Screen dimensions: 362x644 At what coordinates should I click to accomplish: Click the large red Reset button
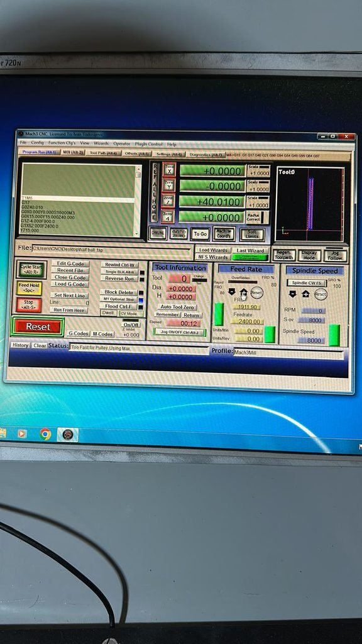(38, 326)
